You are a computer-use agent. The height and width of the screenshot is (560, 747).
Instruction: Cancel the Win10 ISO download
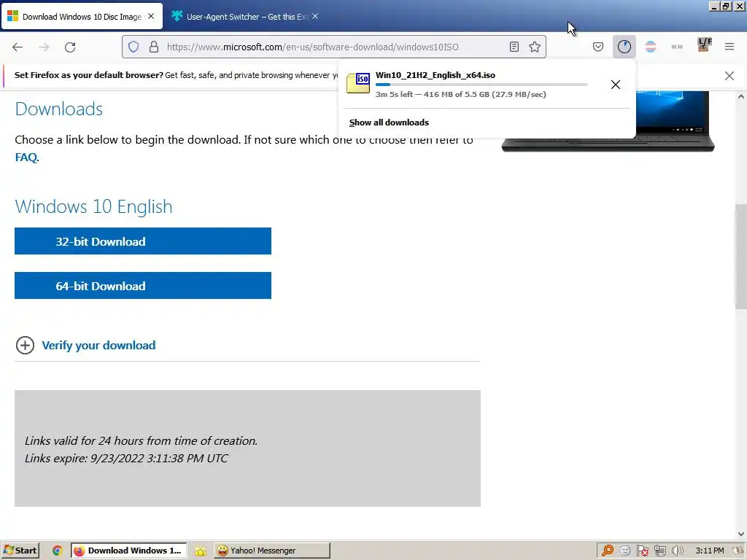coord(616,85)
